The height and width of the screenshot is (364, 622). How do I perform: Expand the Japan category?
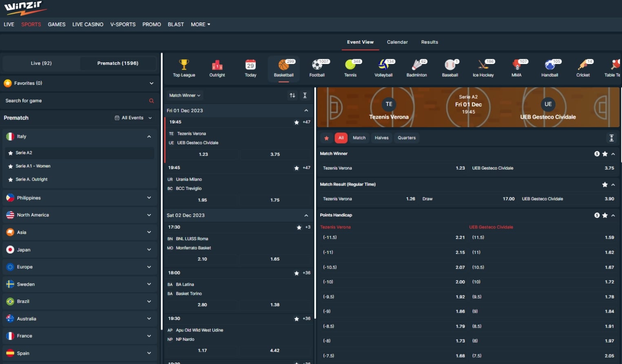tap(149, 249)
